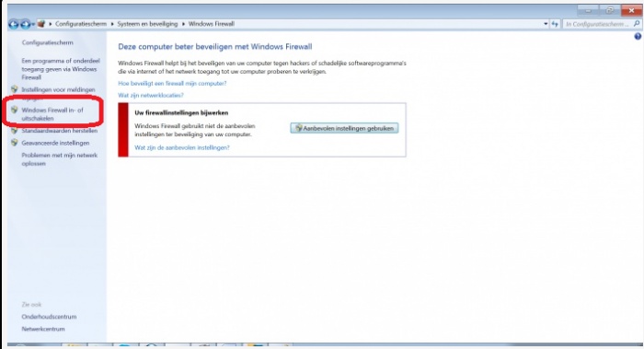This screenshot has width=644, height=349.
Task: Minimize the Windows Firewall window
Action: (588, 11)
